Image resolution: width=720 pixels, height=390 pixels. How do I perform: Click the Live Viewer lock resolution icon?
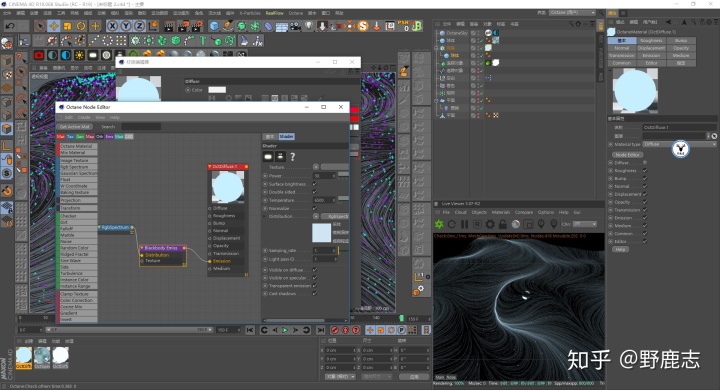tap(503, 224)
